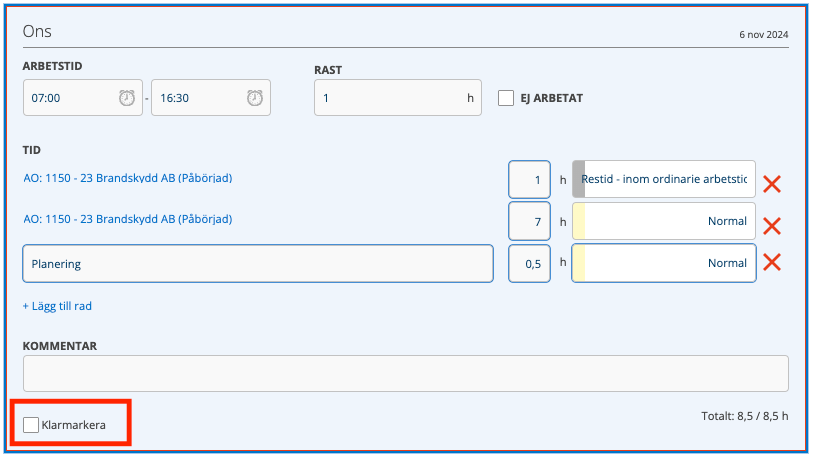Open clock picker for 07:00 start time
This screenshot has width=813, height=457.
click(x=127, y=98)
